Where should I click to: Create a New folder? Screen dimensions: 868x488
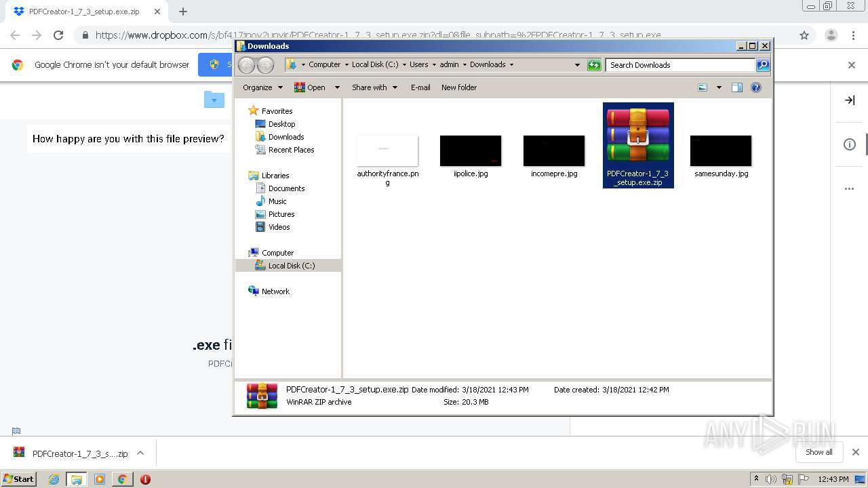(459, 87)
